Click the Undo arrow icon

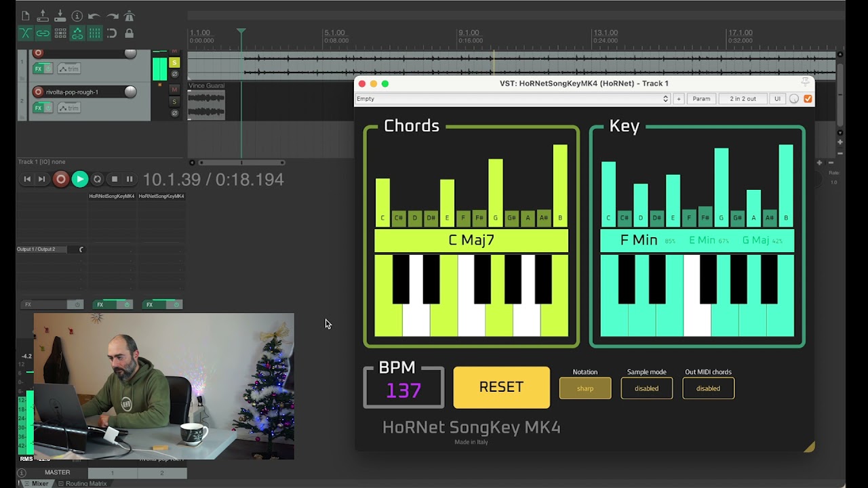(x=94, y=16)
